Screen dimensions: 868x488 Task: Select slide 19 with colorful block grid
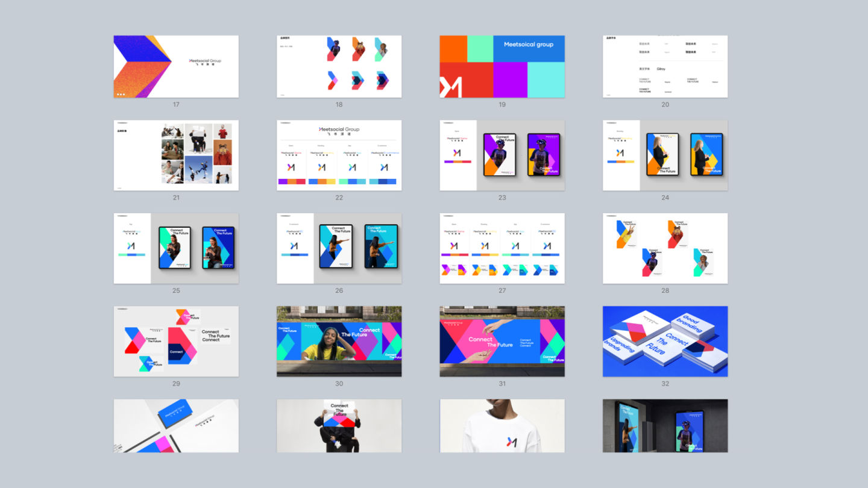[x=502, y=66]
